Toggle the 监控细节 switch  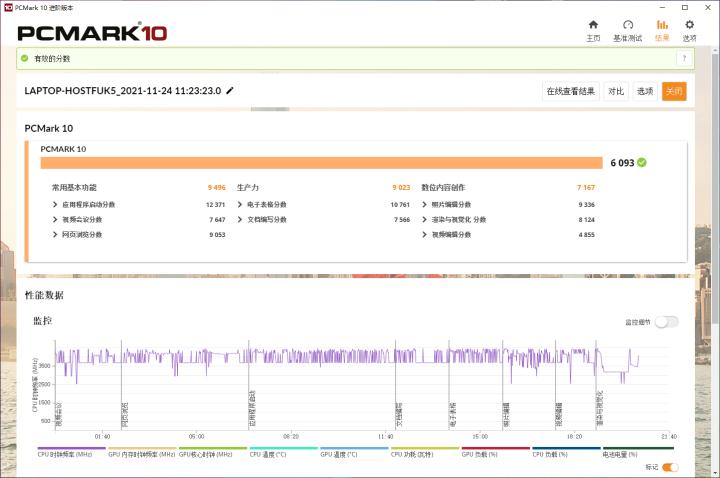pos(666,322)
